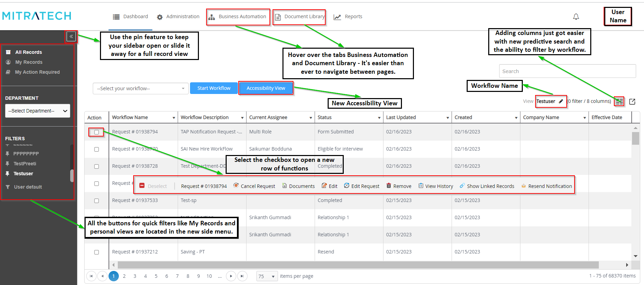644x285 pixels.
Task: Click the Search input field
Action: point(567,71)
